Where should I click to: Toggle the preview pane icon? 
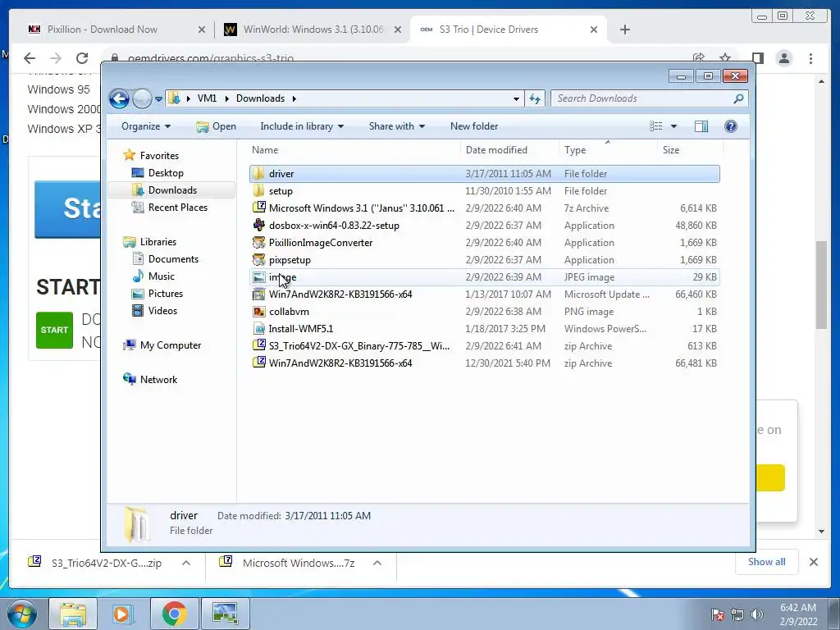[x=701, y=126]
